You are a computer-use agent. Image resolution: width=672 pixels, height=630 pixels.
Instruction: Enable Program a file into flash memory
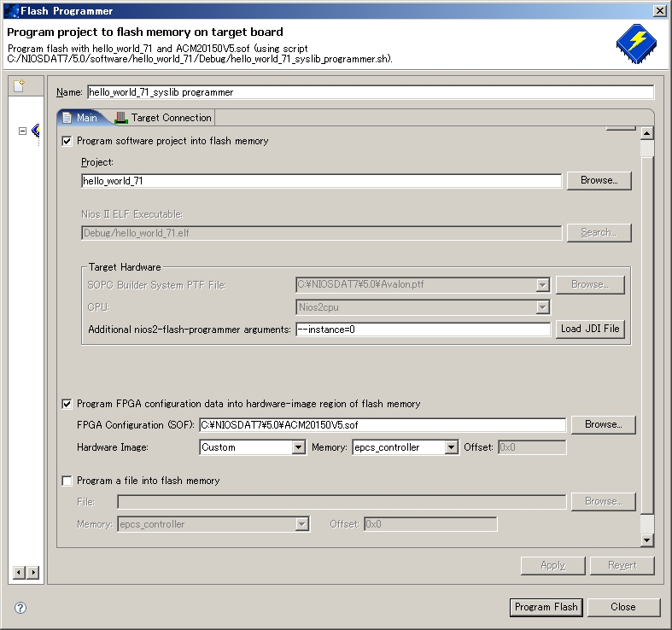(x=67, y=481)
